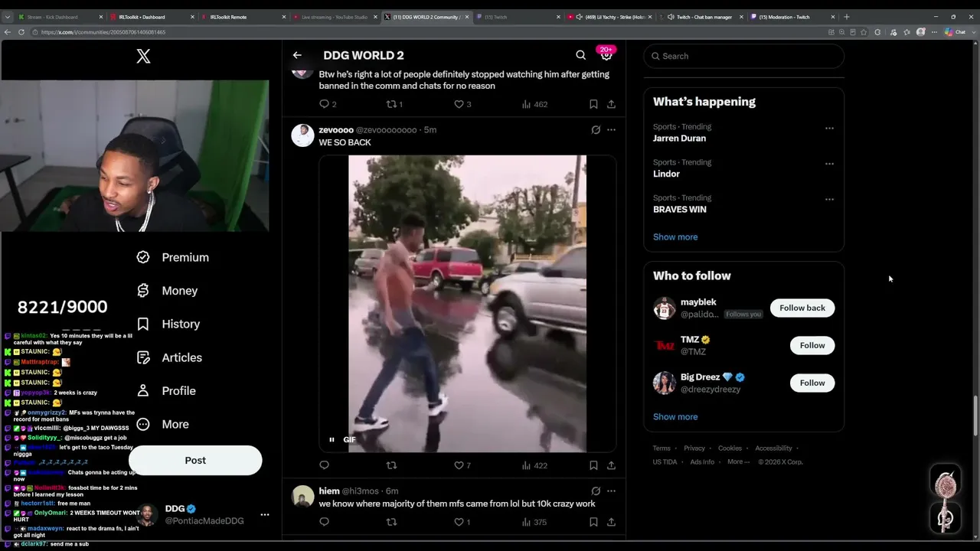Screen dimensions: 980x551
Task: Click the browser address bar URL
Action: (x=103, y=32)
